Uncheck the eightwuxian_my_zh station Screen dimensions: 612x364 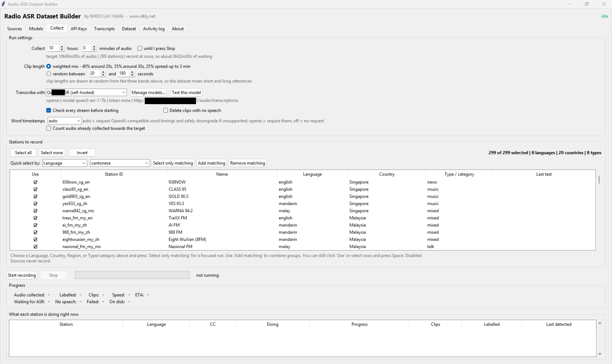click(35, 239)
